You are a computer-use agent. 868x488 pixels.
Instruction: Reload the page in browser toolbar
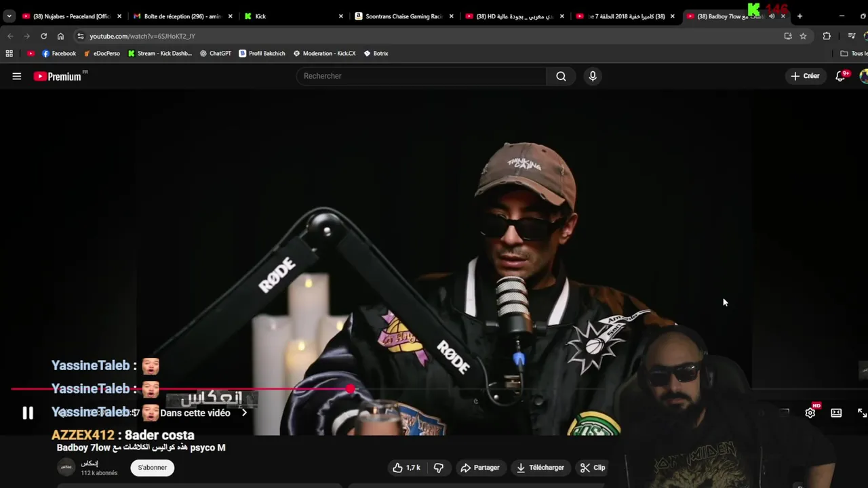(x=43, y=36)
